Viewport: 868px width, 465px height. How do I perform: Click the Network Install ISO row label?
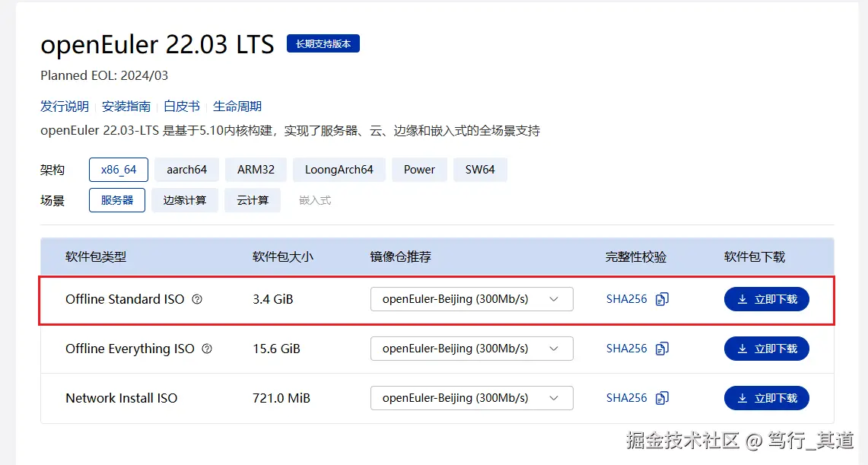pos(121,397)
